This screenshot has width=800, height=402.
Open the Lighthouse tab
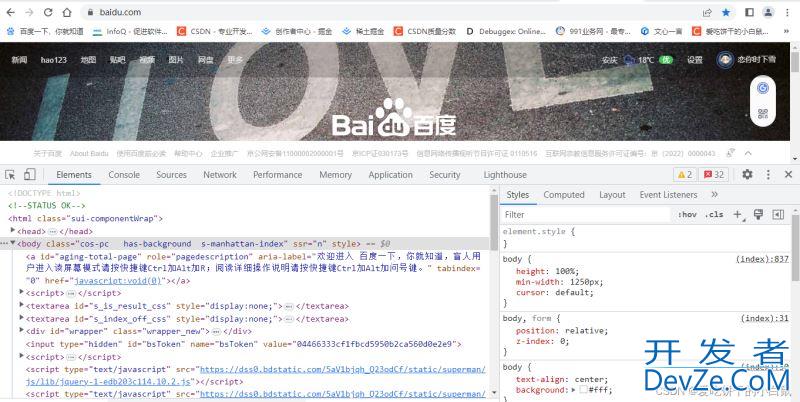[x=505, y=174]
